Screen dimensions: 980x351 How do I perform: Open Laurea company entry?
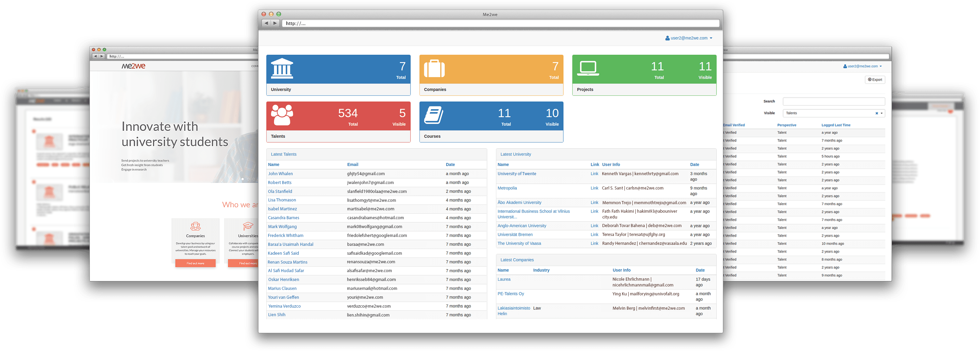pos(504,279)
